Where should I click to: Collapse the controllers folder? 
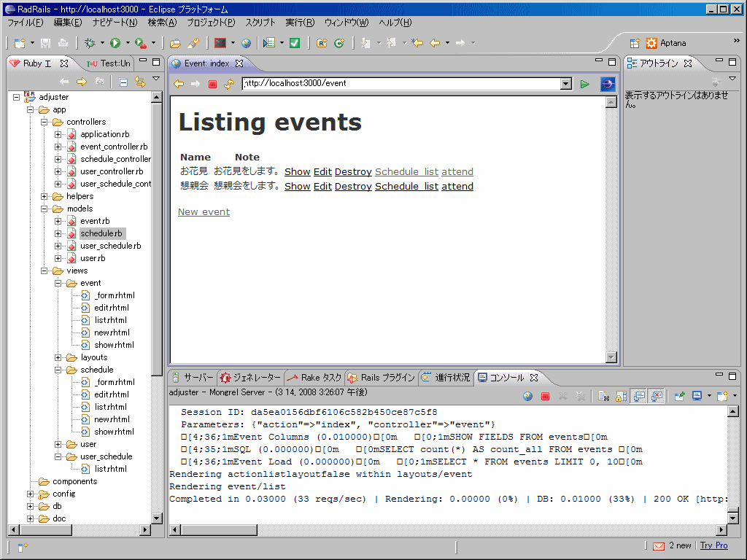44,122
